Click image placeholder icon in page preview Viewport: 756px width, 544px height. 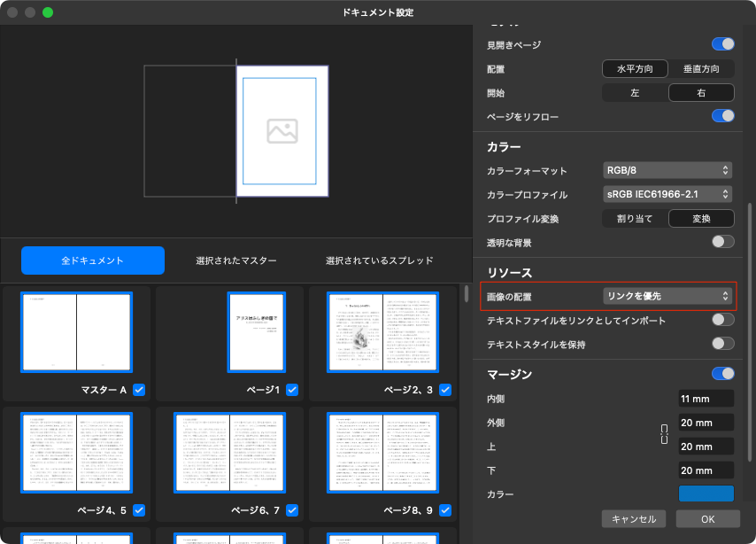pos(282,131)
